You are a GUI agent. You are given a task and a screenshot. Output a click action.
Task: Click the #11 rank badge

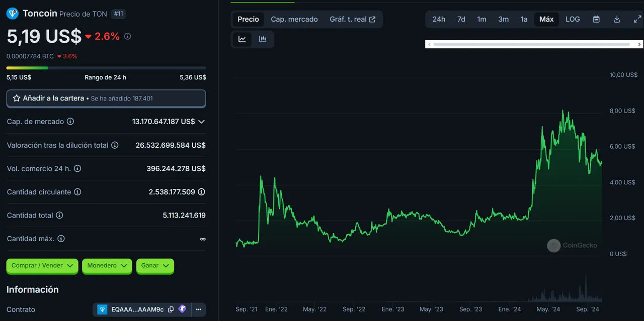click(118, 14)
